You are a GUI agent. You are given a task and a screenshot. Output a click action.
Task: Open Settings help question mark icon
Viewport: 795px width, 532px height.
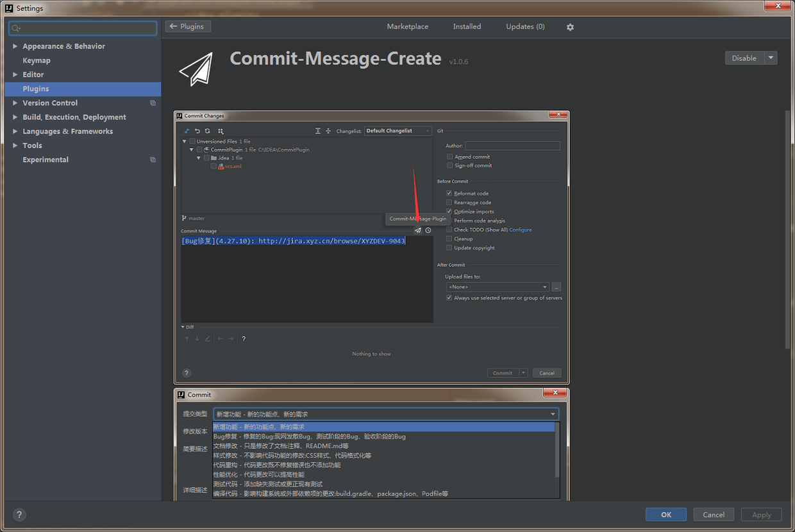click(19, 514)
